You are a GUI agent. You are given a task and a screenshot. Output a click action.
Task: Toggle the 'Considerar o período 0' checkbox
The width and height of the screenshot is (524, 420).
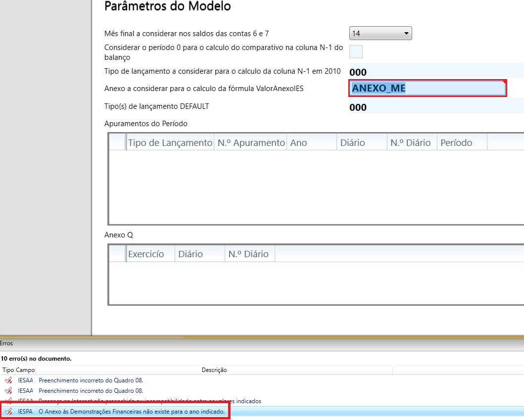pyautogui.click(x=356, y=51)
